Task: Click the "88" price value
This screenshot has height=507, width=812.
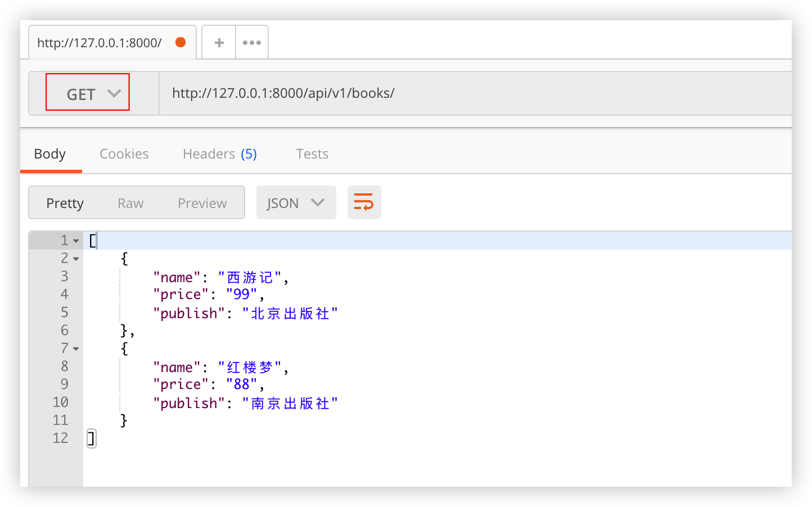Action: click(242, 384)
